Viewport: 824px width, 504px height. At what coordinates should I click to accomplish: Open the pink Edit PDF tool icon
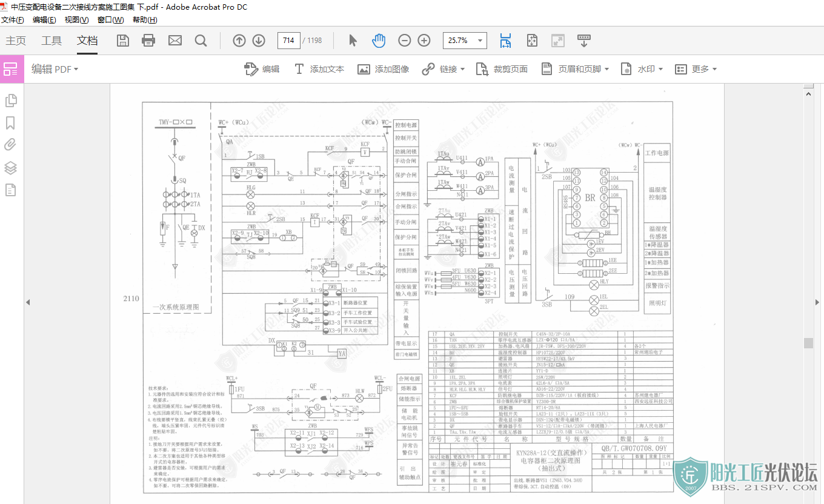pos(12,69)
